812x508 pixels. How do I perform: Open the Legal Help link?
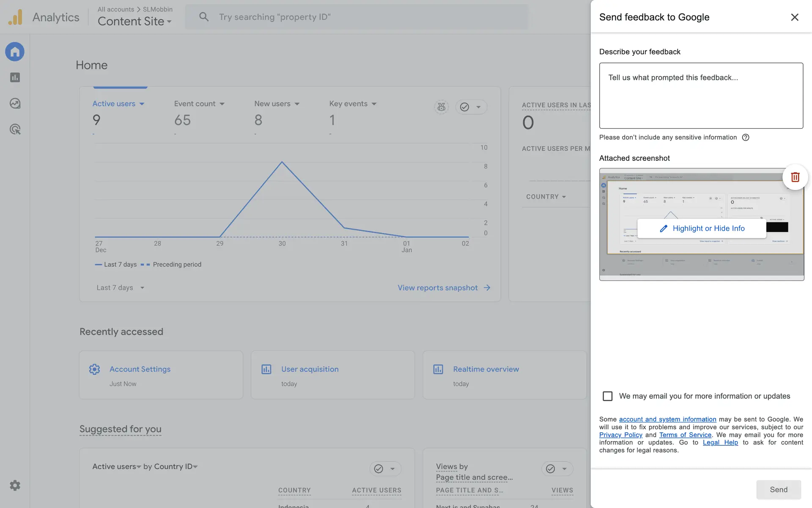720,442
